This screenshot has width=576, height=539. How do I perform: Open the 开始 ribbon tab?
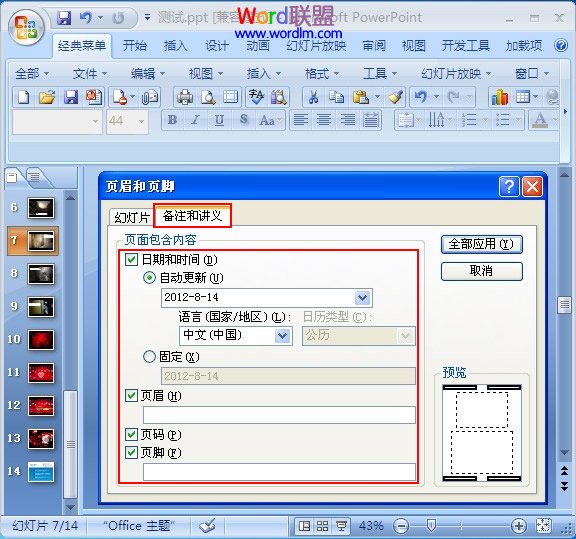135,46
